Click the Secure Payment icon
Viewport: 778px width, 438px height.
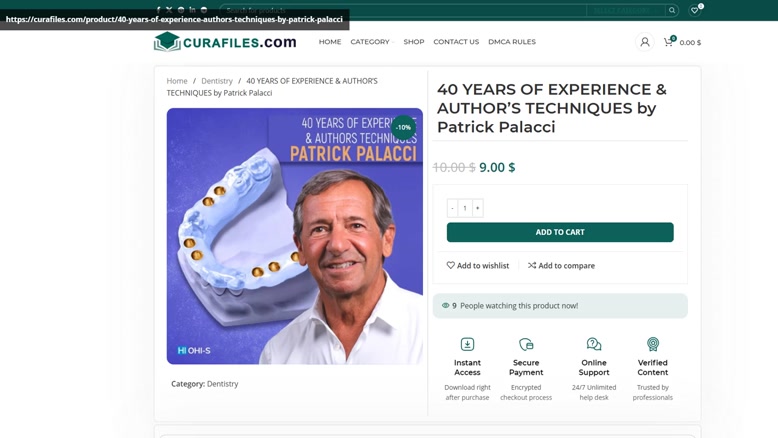click(526, 344)
